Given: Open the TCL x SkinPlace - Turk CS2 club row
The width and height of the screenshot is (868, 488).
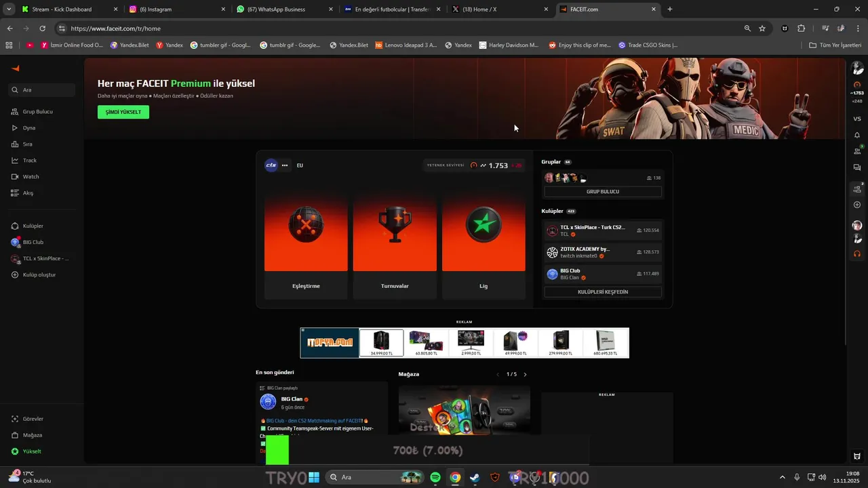Looking at the screenshot, I should click(603, 230).
